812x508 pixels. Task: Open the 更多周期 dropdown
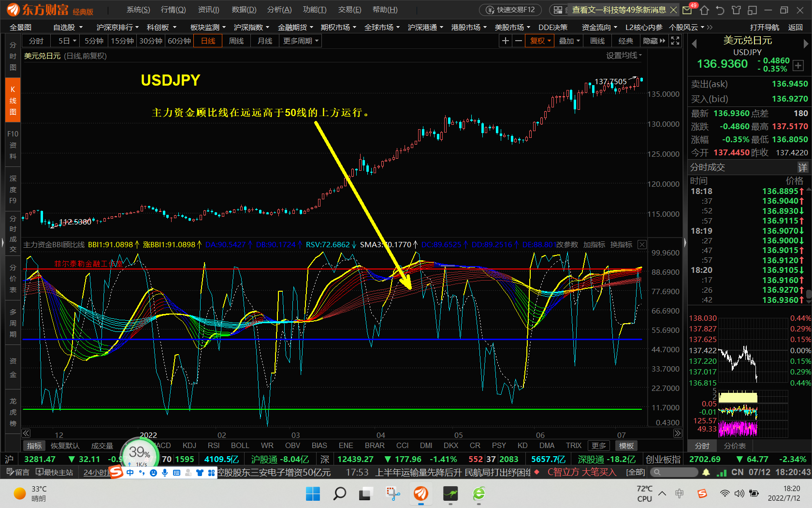(x=301, y=41)
